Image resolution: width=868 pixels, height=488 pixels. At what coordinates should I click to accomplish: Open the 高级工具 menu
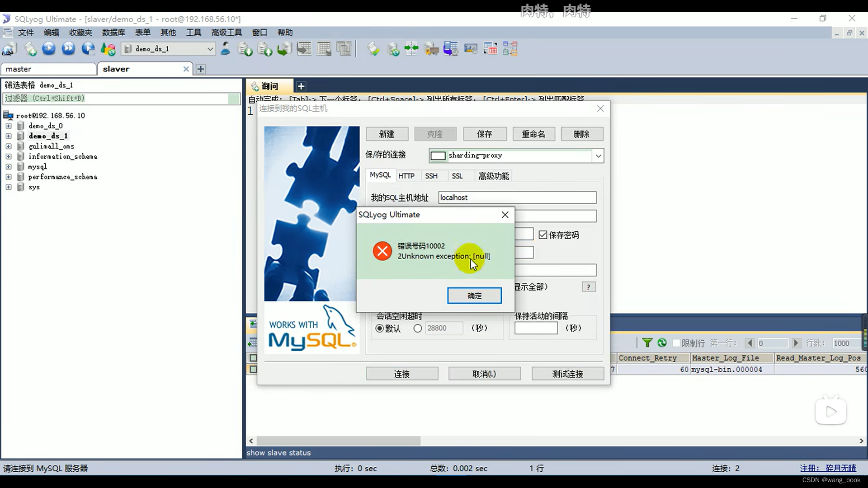226,33
